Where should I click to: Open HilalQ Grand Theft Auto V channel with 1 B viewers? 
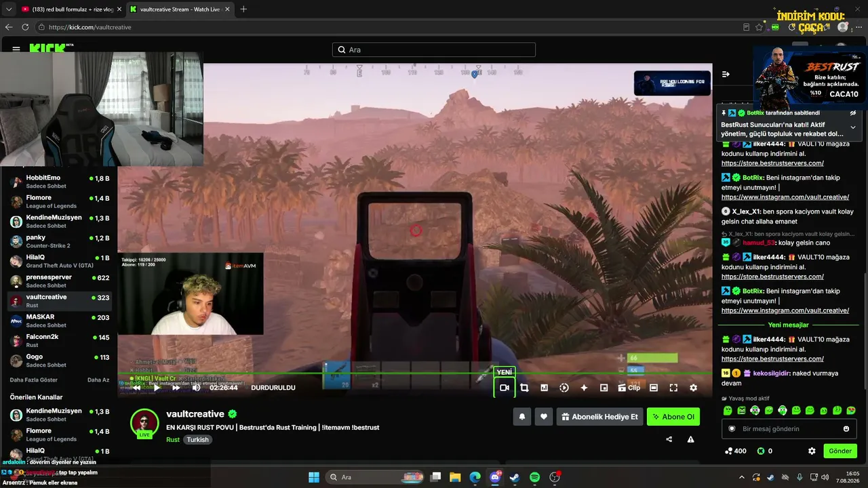click(x=60, y=262)
